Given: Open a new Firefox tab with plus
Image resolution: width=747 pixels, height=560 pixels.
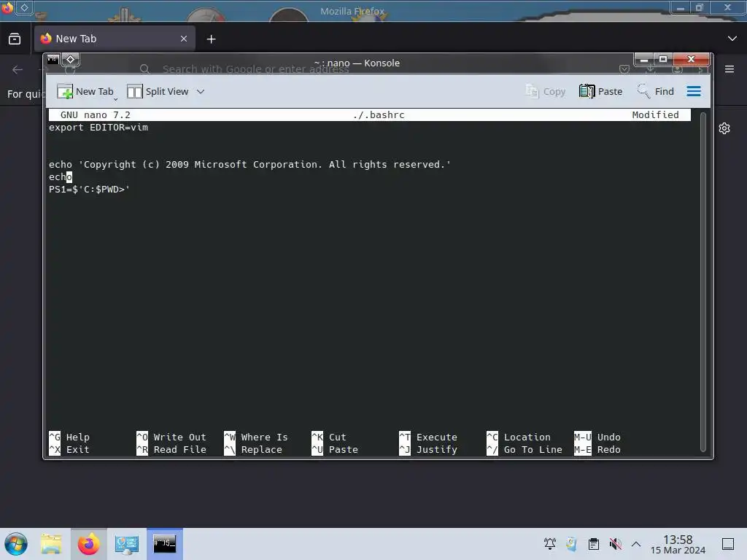Looking at the screenshot, I should pyautogui.click(x=211, y=39).
